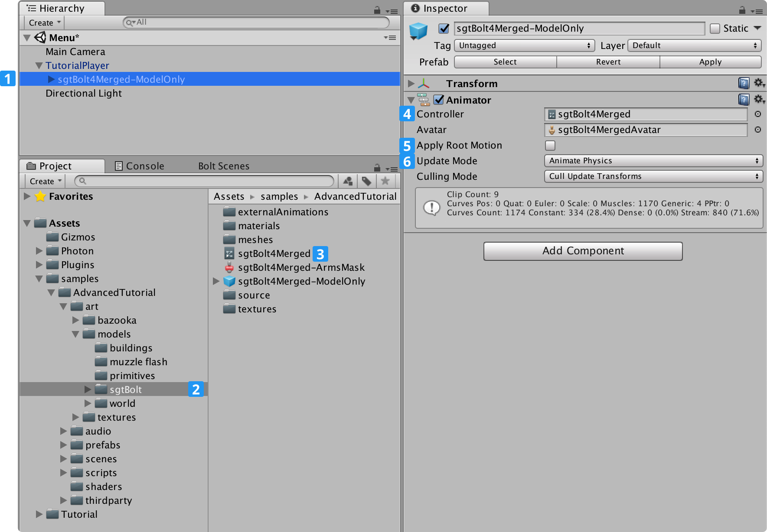Open the Project panel options menu icon
The image size is (767, 532).
(392, 169)
